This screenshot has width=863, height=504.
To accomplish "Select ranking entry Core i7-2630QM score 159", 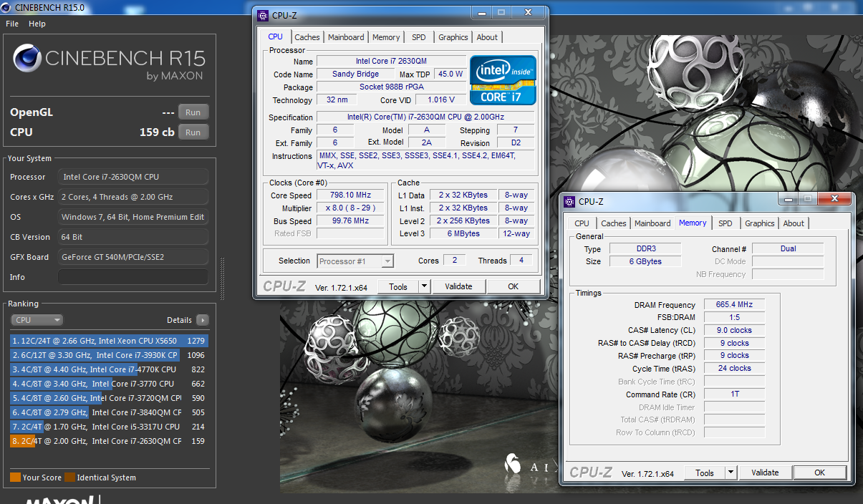I will (x=109, y=441).
